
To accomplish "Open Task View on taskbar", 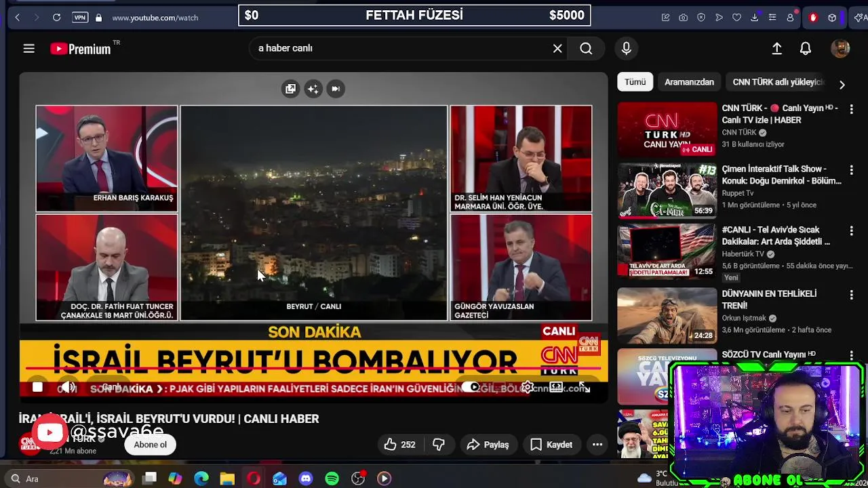I will tap(150, 479).
